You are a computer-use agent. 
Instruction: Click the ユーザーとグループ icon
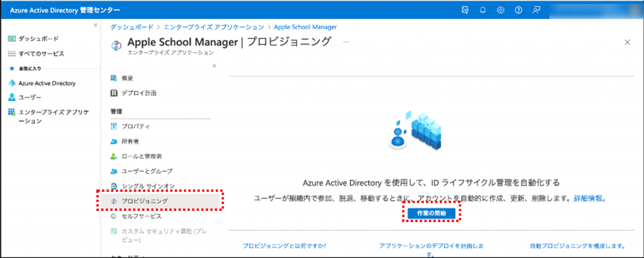114,171
